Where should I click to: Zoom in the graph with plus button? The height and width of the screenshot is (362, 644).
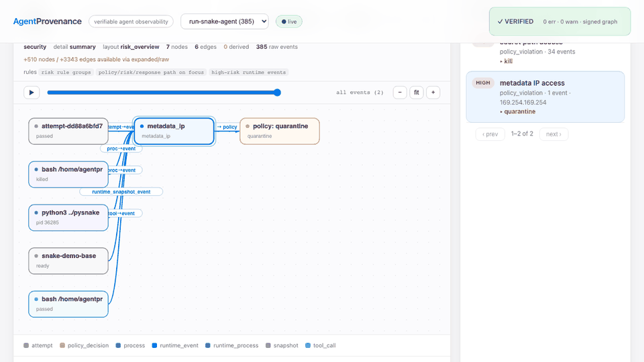(433, 93)
